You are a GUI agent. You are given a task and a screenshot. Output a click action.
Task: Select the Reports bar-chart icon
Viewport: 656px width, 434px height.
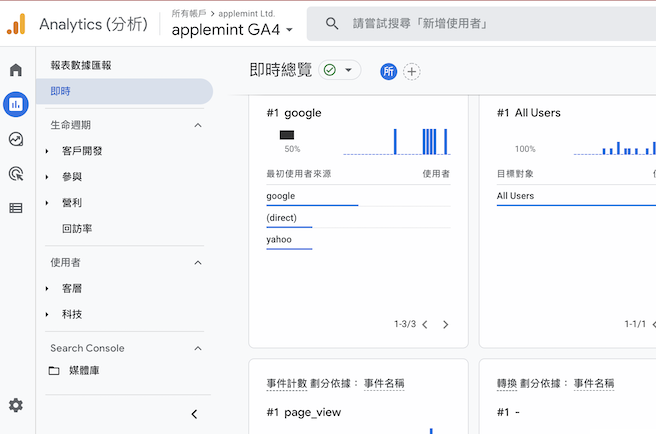(16, 104)
